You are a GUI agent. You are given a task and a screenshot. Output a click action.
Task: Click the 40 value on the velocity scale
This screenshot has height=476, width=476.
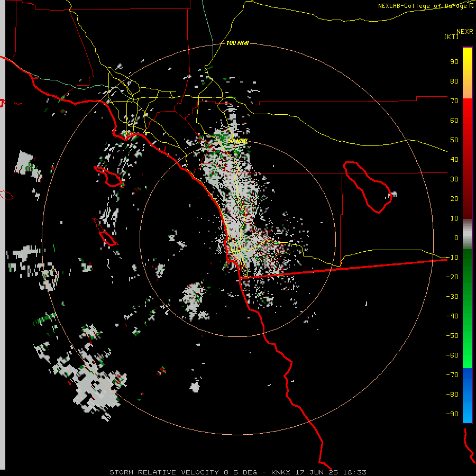pyautogui.click(x=454, y=159)
